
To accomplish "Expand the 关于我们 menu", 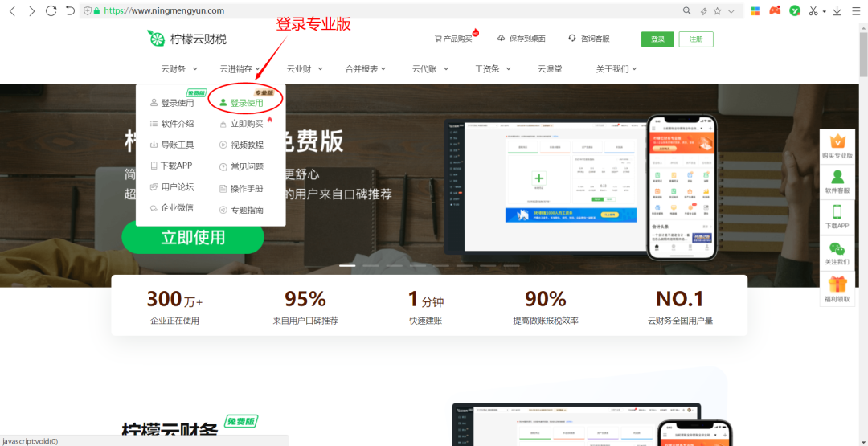I will [x=616, y=69].
